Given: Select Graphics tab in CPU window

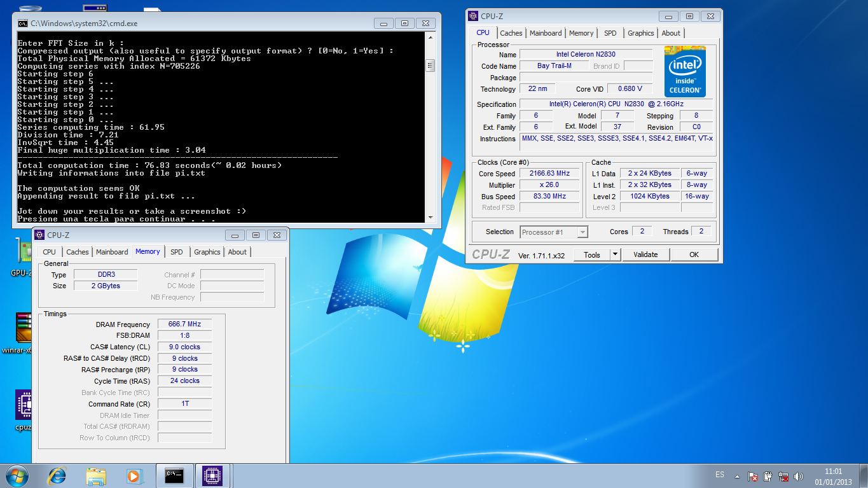Looking at the screenshot, I should (640, 33).
